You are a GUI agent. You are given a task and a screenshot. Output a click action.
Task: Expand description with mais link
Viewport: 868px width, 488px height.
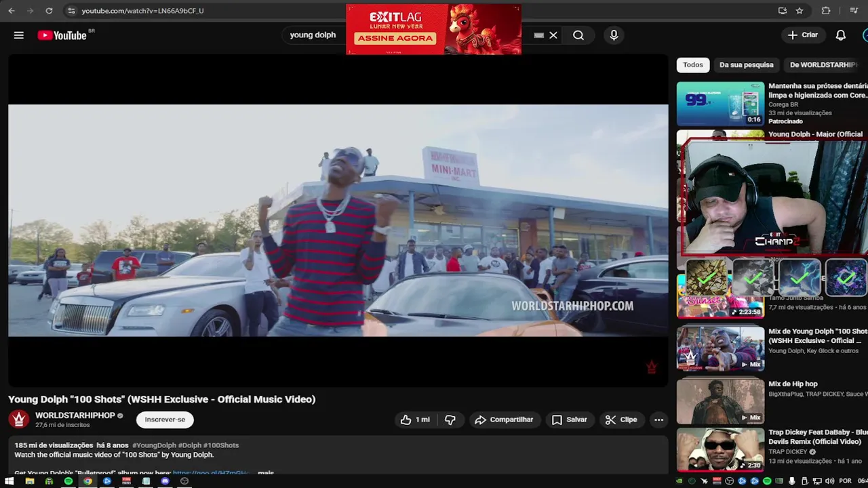click(x=266, y=472)
